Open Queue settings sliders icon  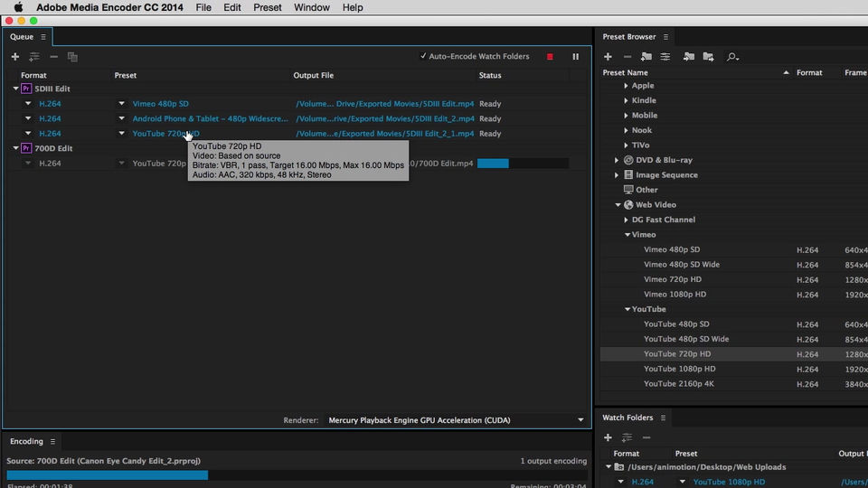[x=34, y=56]
